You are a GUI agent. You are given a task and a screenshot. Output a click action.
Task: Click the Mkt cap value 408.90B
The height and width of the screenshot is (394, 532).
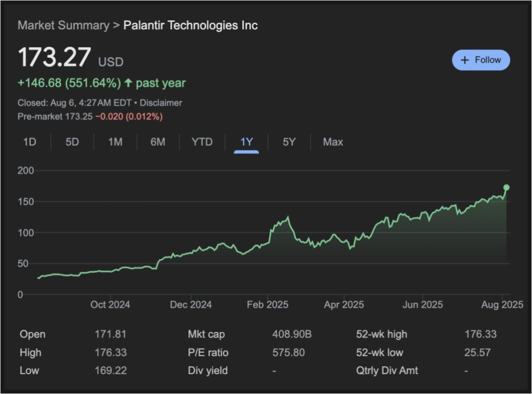tap(292, 334)
